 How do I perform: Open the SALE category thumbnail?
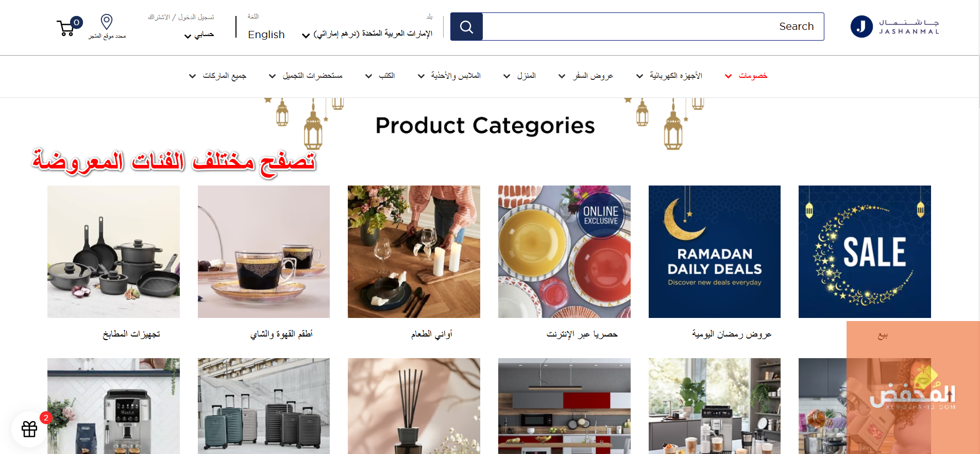[865, 251]
